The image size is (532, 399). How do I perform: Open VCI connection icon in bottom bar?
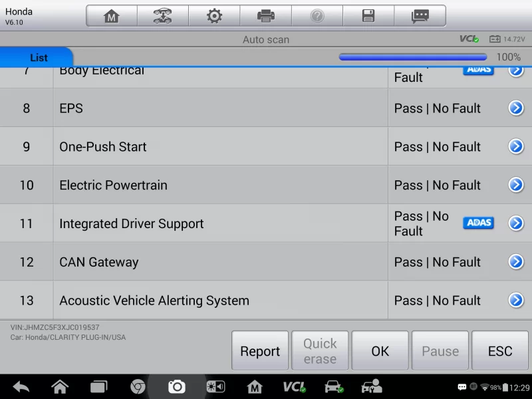tap(293, 386)
